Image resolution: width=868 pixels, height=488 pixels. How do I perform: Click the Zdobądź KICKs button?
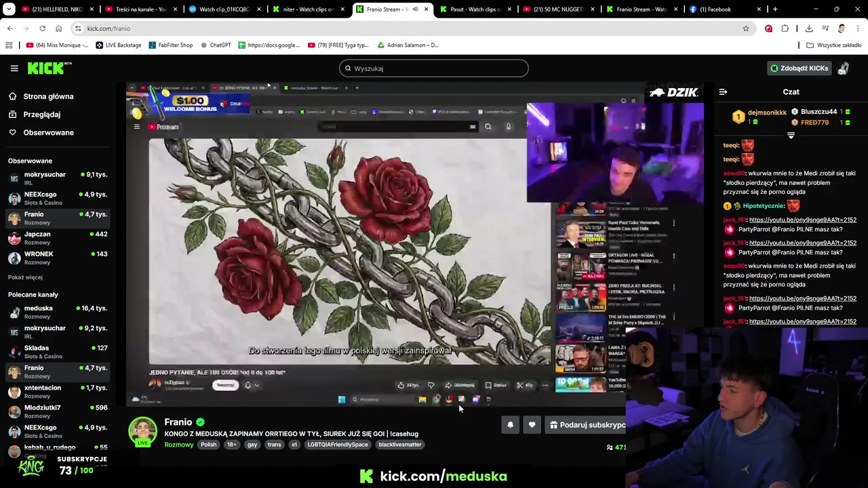coord(799,68)
